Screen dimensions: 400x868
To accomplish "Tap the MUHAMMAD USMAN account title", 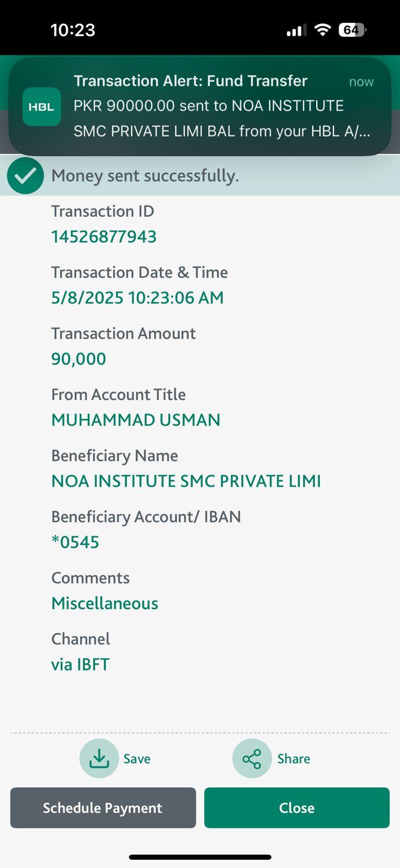I will click(136, 420).
